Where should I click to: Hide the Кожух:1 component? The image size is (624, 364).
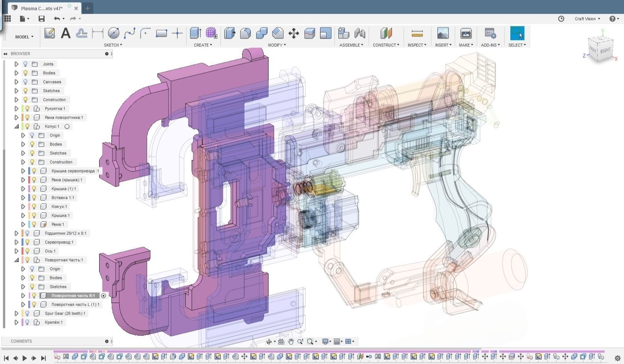pyautogui.click(x=34, y=206)
